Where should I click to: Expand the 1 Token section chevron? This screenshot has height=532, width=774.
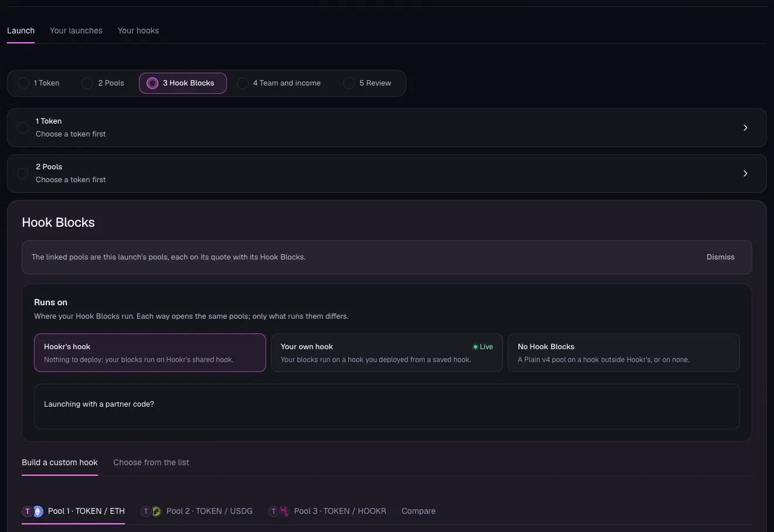745,128
